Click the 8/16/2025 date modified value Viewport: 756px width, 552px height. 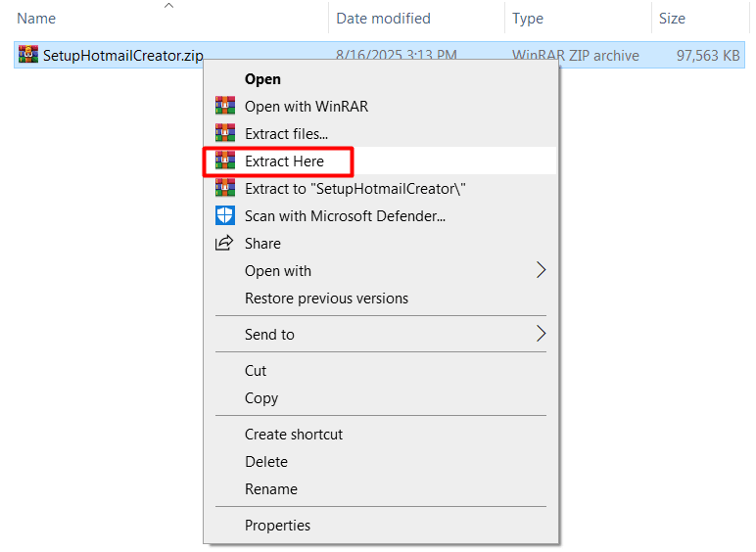397,54
